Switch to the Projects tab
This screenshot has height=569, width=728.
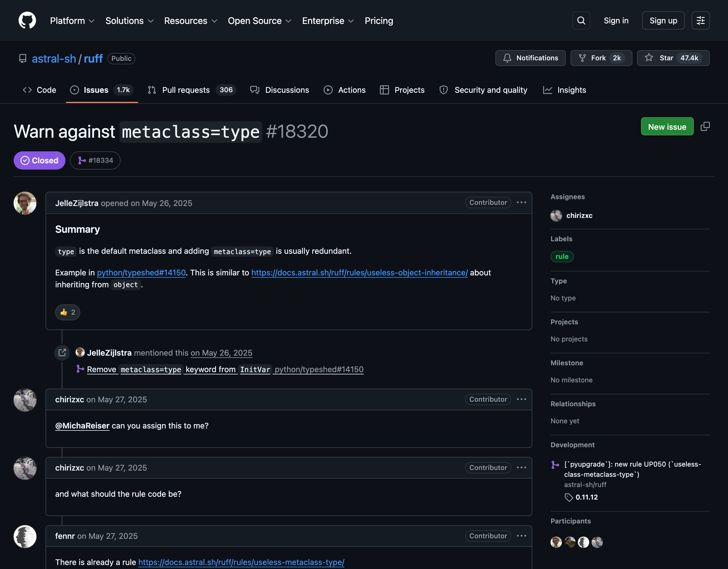click(x=402, y=90)
